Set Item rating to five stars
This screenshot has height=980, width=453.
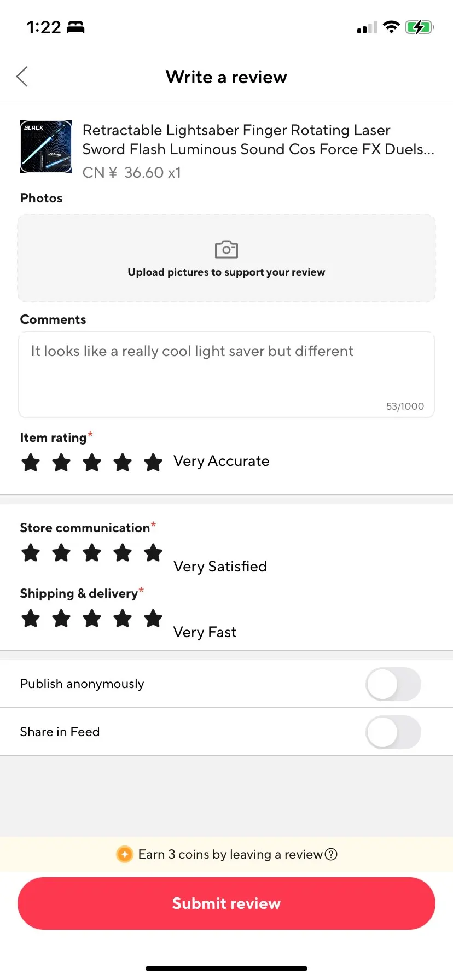(x=153, y=462)
